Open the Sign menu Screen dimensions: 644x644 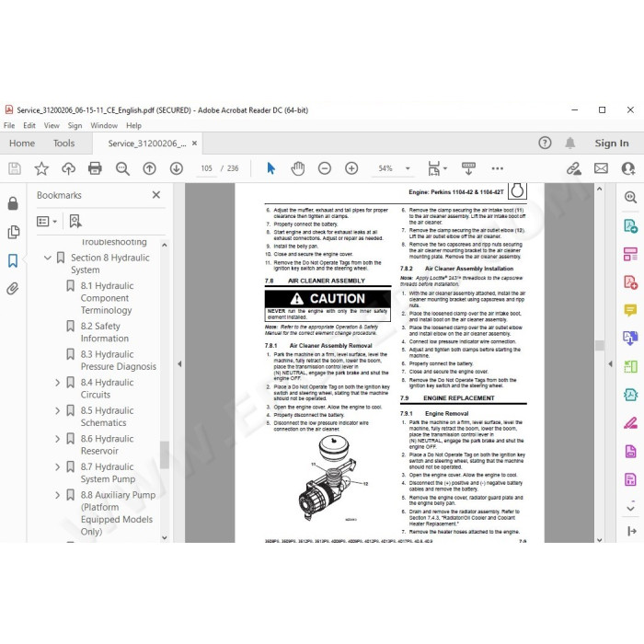point(75,125)
